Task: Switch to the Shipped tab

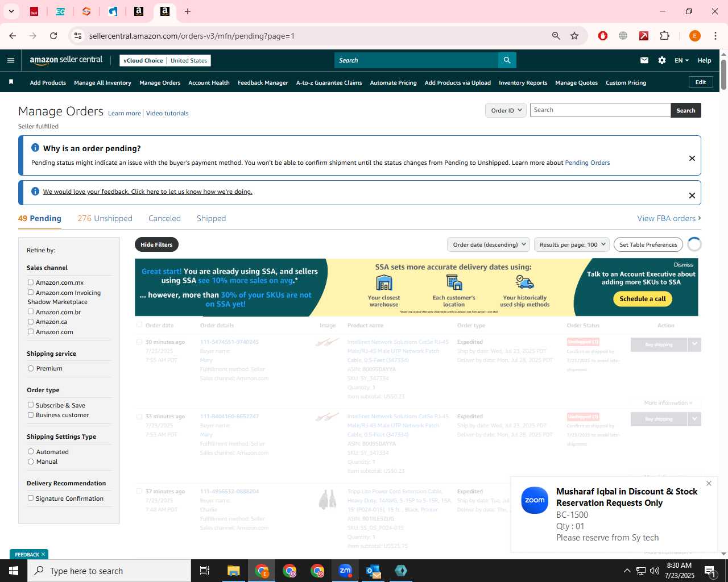Action: tap(211, 218)
